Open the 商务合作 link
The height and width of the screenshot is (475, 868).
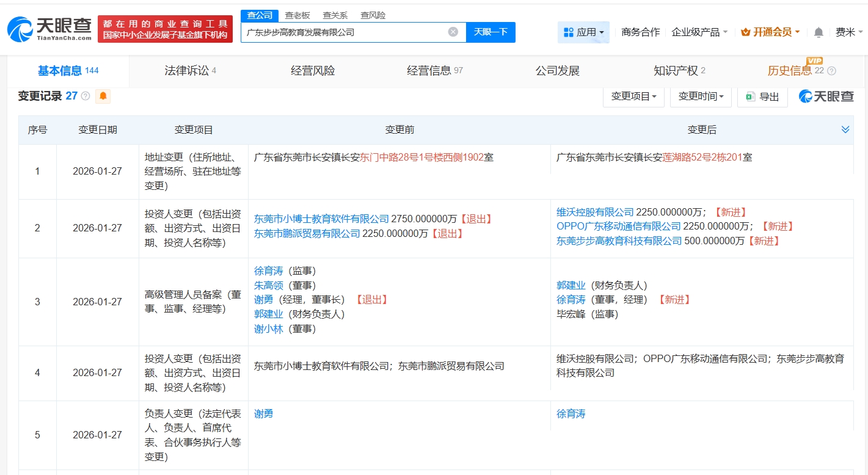click(x=641, y=32)
